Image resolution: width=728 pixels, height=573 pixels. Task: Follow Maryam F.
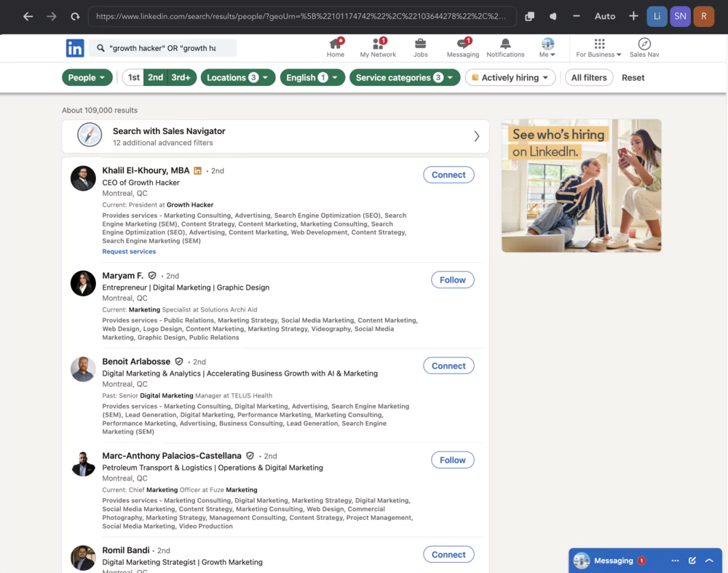click(453, 280)
